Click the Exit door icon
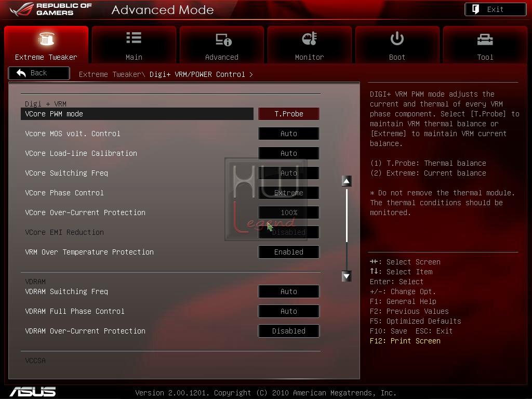The image size is (532, 399). pyautogui.click(x=476, y=9)
